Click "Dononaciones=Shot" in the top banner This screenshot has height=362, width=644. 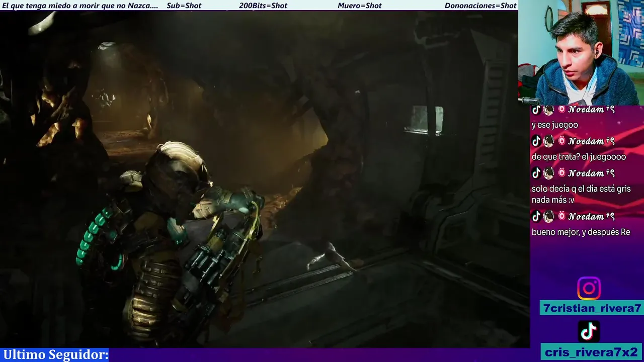(x=480, y=6)
